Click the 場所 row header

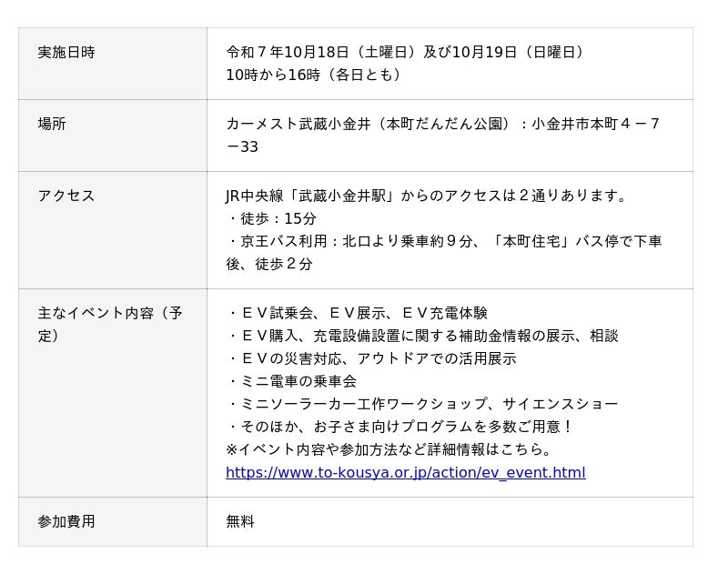pyautogui.click(x=52, y=124)
